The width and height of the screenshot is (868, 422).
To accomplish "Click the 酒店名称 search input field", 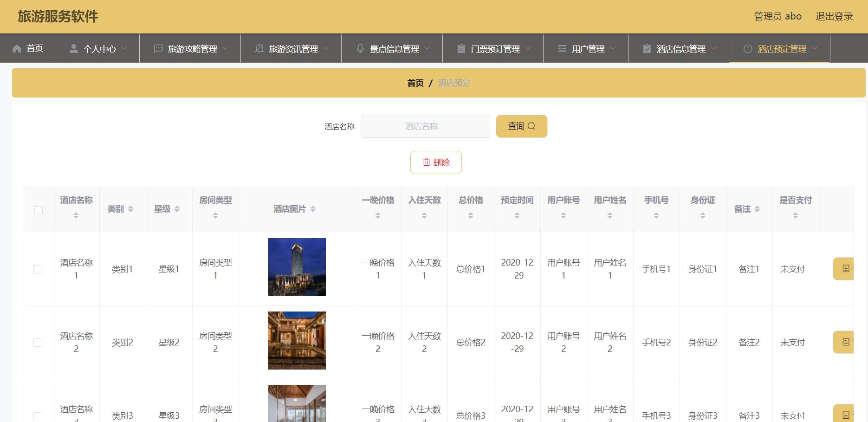I will tap(425, 126).
